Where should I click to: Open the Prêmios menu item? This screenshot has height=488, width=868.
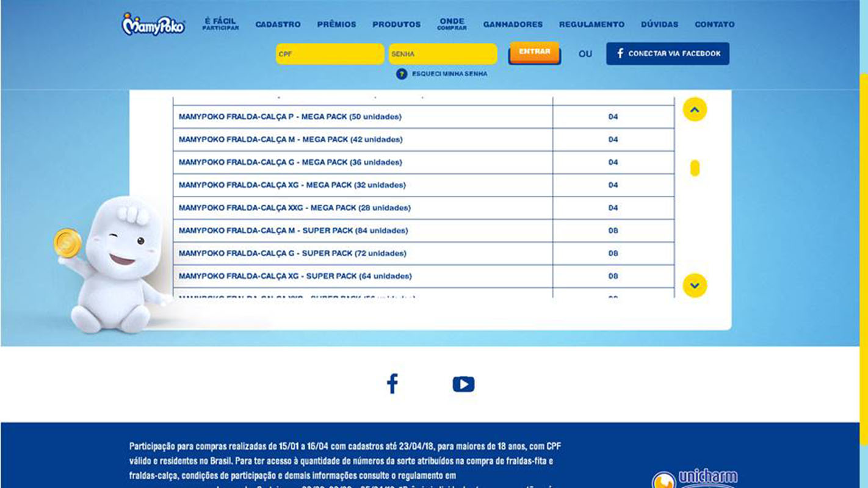point(336,24)
